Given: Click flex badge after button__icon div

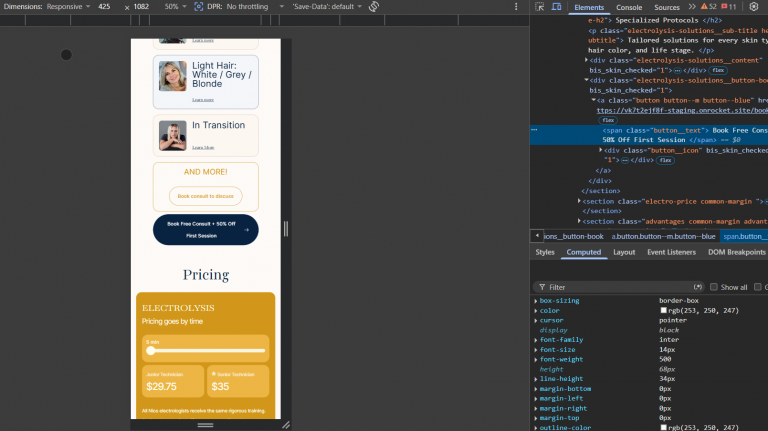Looking at the screenshot, I should pyautogui.click(x=665, y=160).
